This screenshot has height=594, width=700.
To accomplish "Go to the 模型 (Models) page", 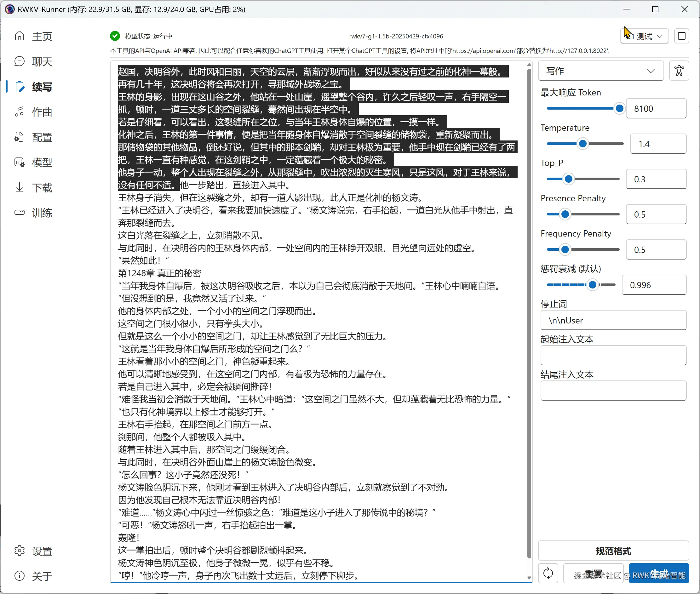I will (x=42, y=162).
